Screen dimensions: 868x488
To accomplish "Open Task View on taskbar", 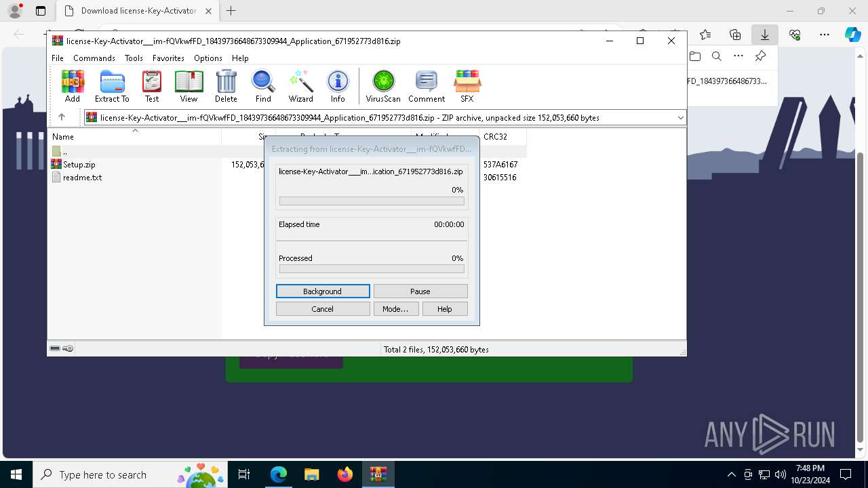I will click(244, 474).
